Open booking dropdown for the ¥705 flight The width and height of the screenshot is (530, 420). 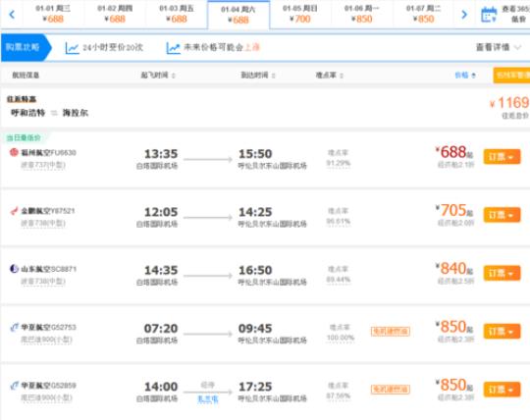502,215
